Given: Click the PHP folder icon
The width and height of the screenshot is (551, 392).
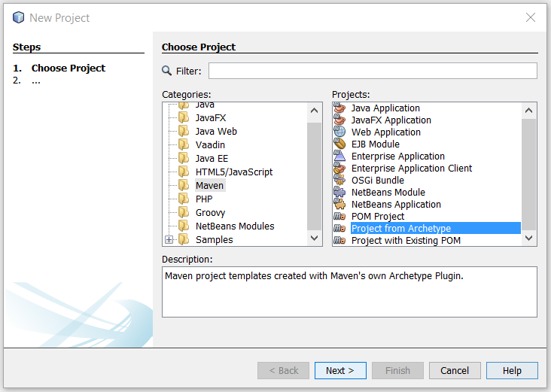Looking at the screenshot, I should point(184,199).
